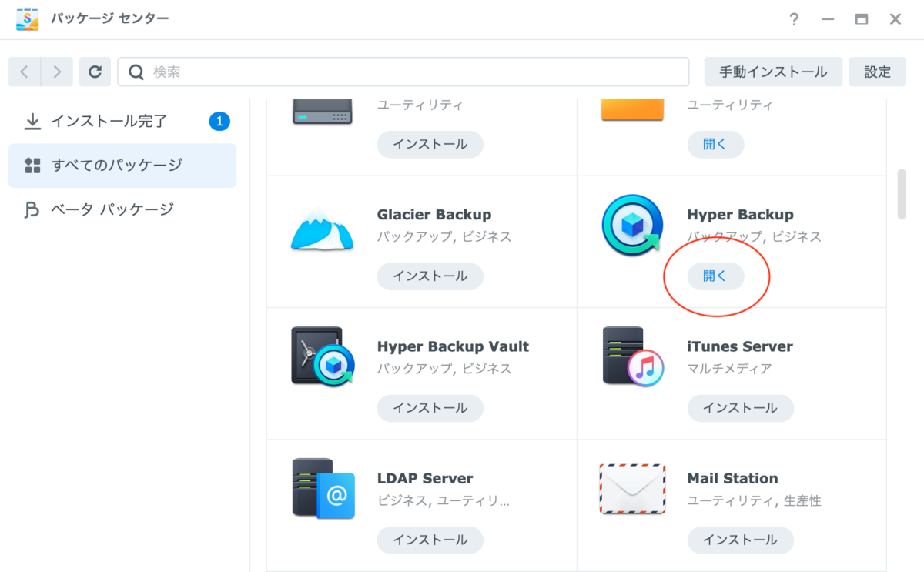The width and height of the screenshot is (924, 572).
Task: Click the Package Center app icon in title bar
Action: 28,19
